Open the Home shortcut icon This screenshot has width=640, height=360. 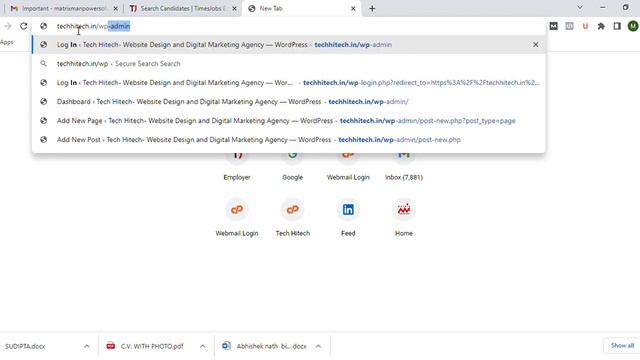pos(404,210)
